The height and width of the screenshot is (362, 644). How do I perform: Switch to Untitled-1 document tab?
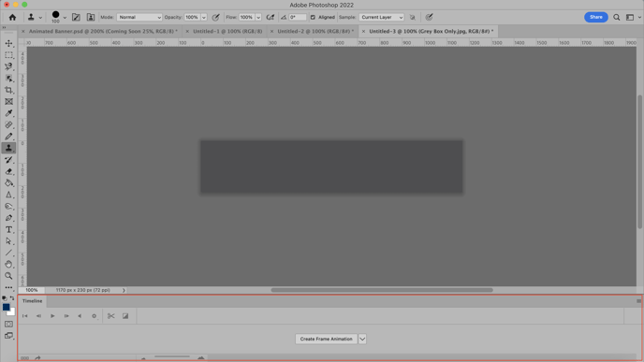click(227, 31)
